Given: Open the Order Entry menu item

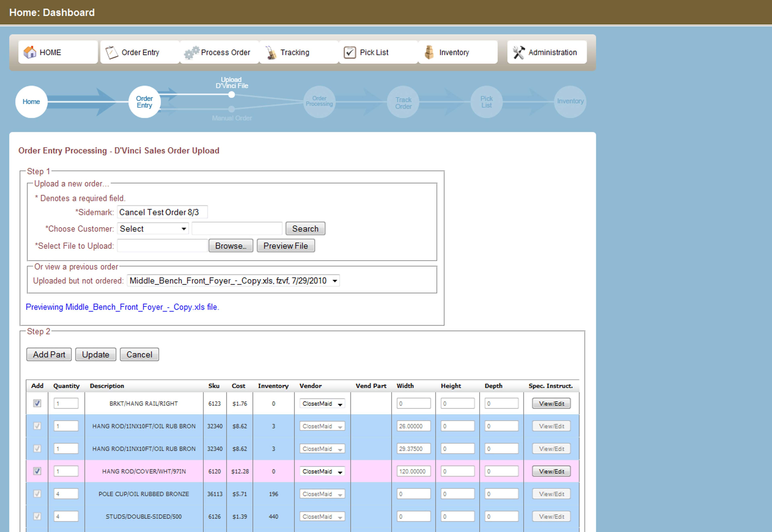Looking at the screenshot, I should (x=140, y=52).
